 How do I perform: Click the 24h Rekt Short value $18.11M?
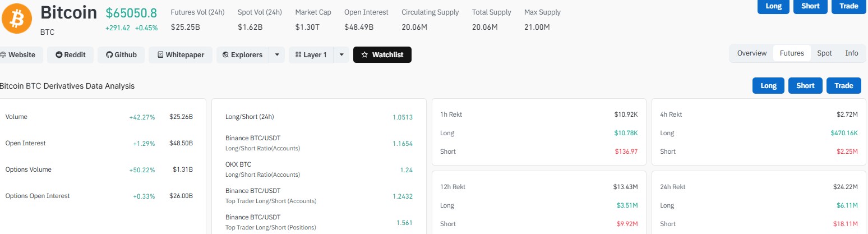[847, 224]
